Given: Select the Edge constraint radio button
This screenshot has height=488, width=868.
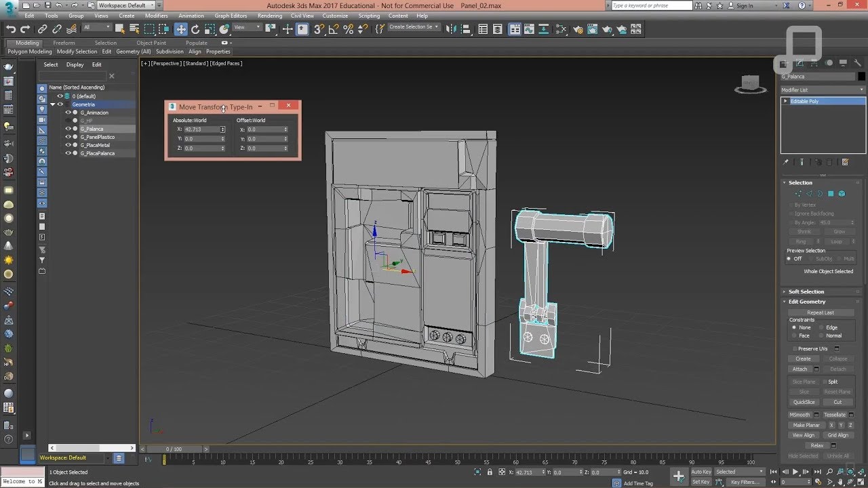Looking at the screenshot, I should point(822,327).
